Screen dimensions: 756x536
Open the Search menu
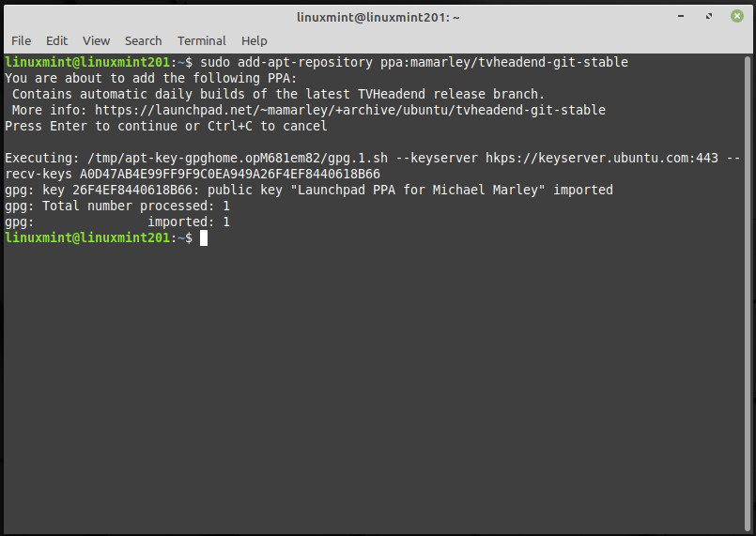(x=143, y=40)
